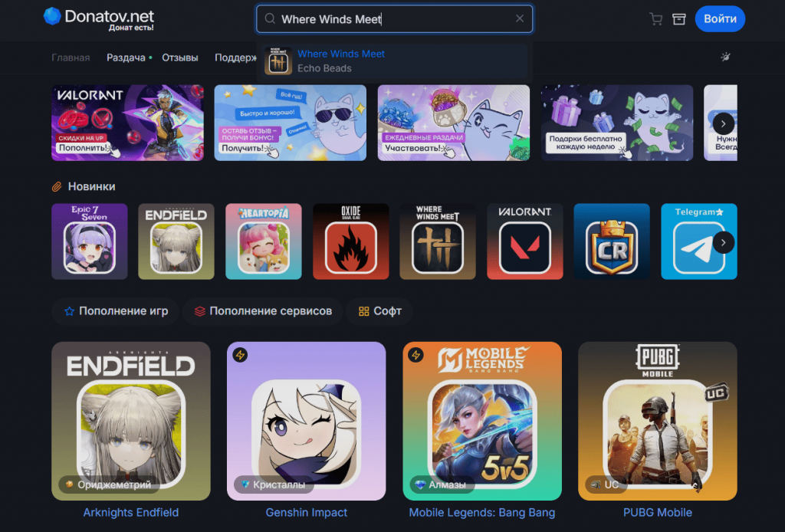Open the Софт category tab
This screenshot has height=532, width=785.
click(379, 310)
